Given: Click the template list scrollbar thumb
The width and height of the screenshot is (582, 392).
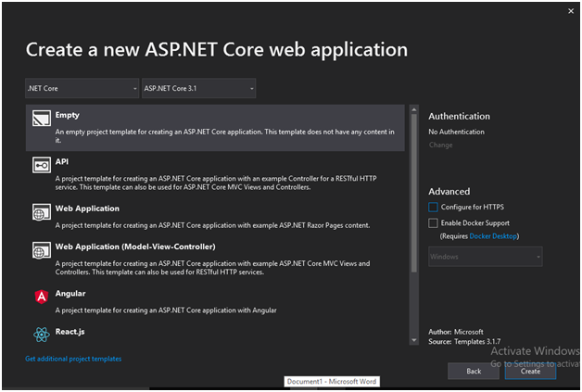Looking at the screenshot, I should point(414,193).
